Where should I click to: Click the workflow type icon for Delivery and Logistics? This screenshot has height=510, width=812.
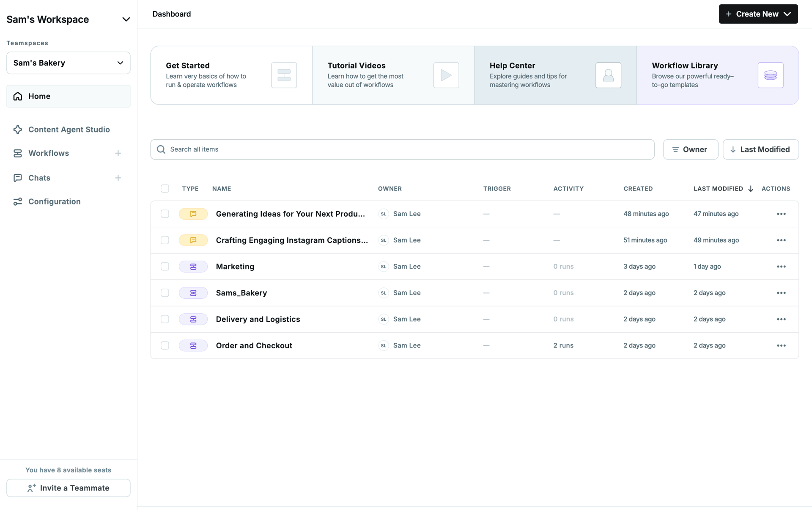[193, 319]
